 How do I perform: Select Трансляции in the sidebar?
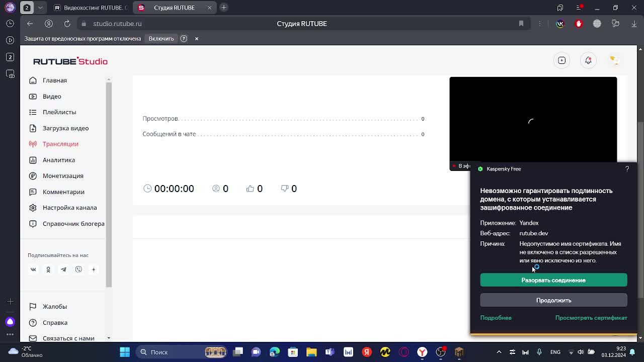60,144
